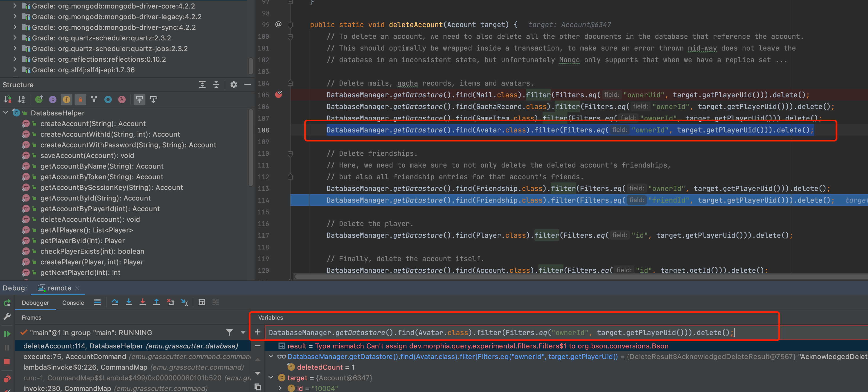Click filter funnel icon in Frames panel
The image size is (868, 392).
(x=230, y=332)
